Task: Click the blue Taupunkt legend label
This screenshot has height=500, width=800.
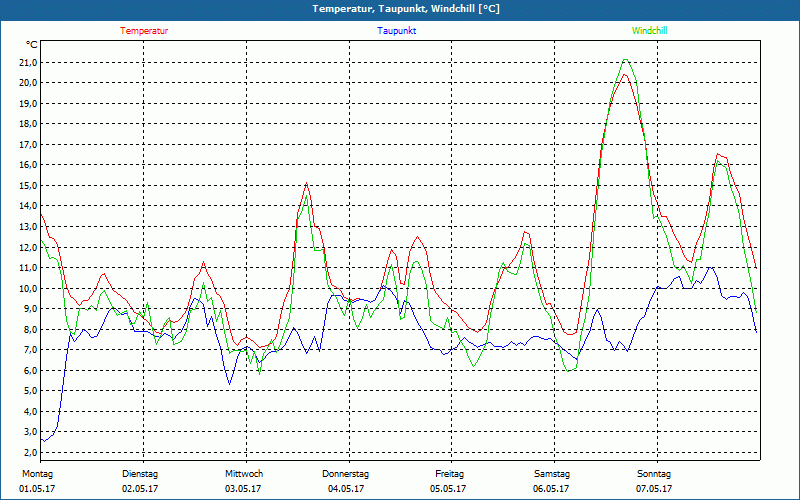Action: coord(396,31)
